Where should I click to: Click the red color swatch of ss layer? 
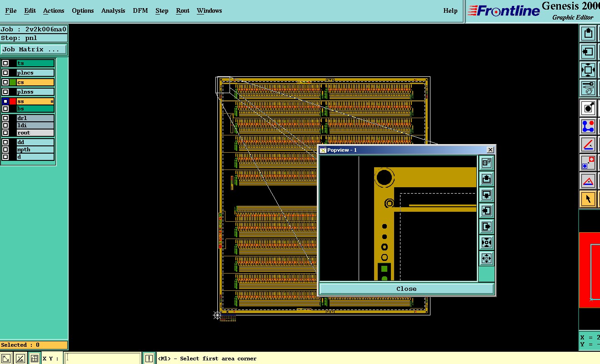click(x=13, y=101)
